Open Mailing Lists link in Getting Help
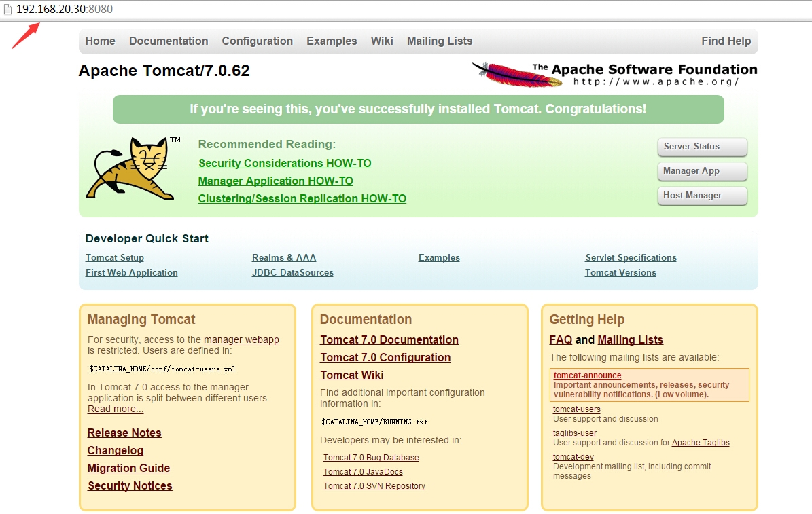812x514 pixels. pyautogui.click(x=630, y=339)
